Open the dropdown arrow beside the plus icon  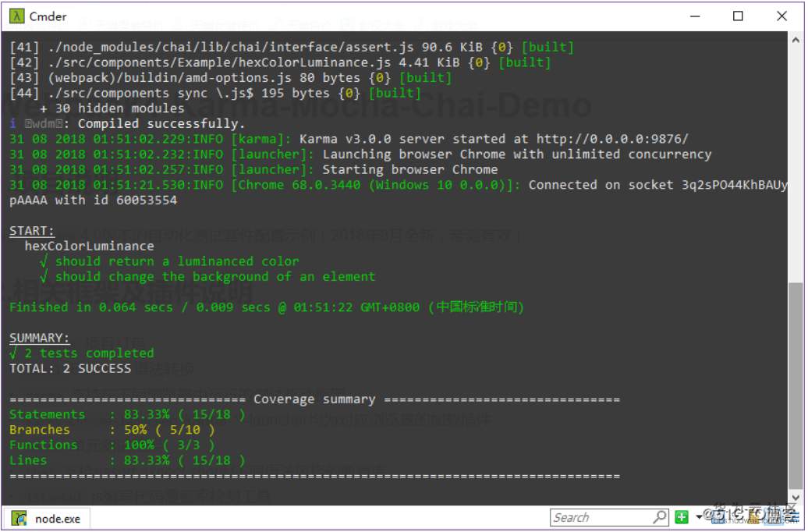click(699, 517)
